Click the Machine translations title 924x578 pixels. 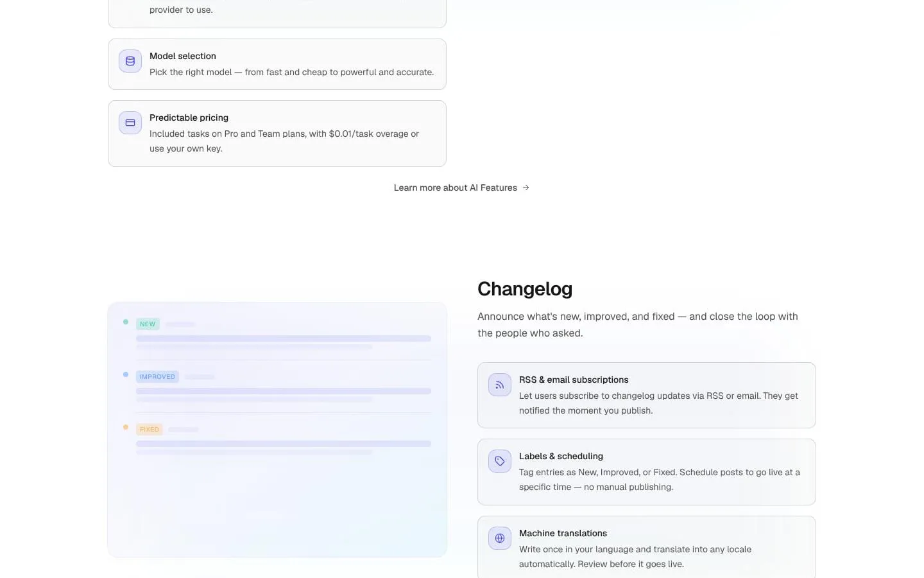point(563,533)
